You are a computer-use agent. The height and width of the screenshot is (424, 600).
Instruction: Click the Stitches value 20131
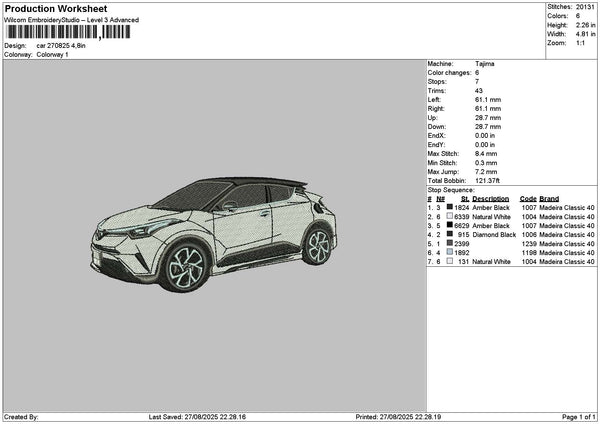pos(585,6)
